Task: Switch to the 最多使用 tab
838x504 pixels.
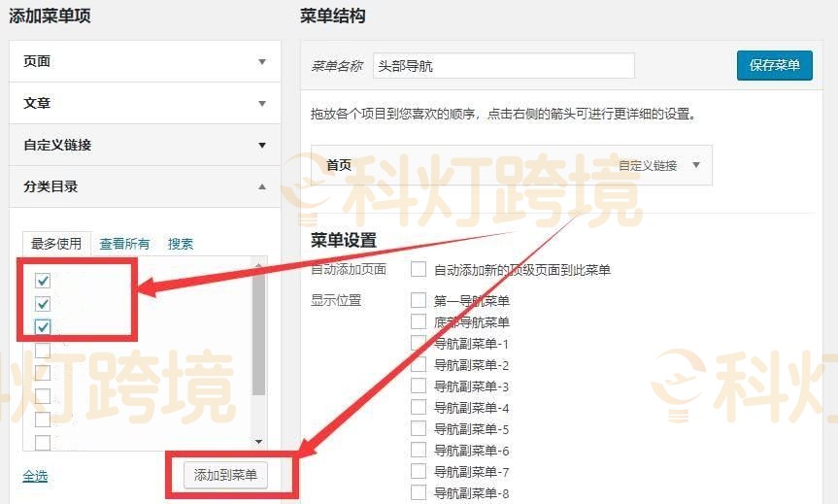Action: (x=56, y=244)
